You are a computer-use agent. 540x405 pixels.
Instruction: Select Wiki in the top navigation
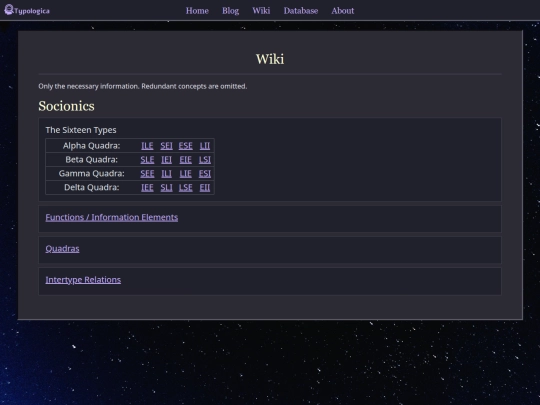click(x=261, y=11)
